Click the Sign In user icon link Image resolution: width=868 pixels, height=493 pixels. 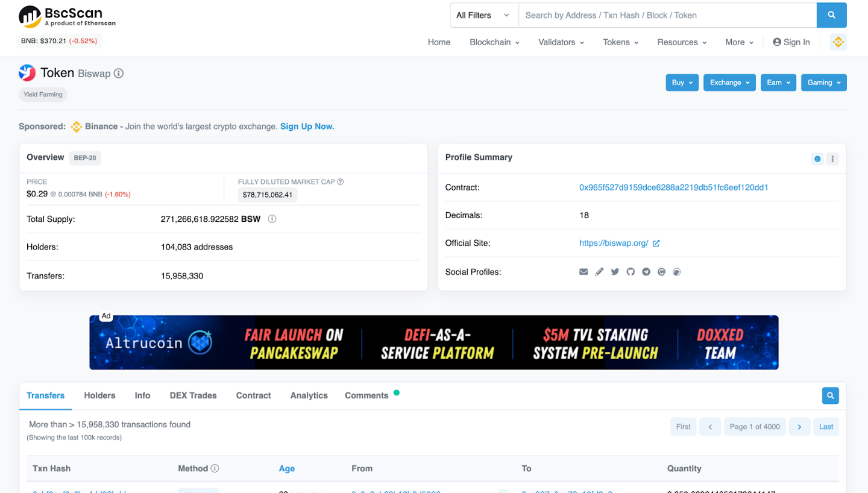pyautogui.click(x=791, y=42)
